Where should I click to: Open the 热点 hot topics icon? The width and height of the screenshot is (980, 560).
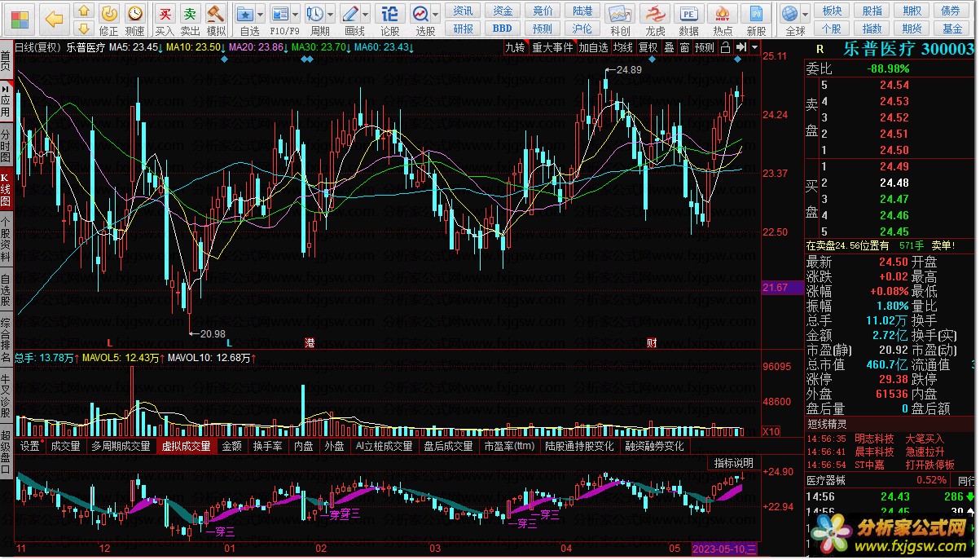tap(723, 14)
